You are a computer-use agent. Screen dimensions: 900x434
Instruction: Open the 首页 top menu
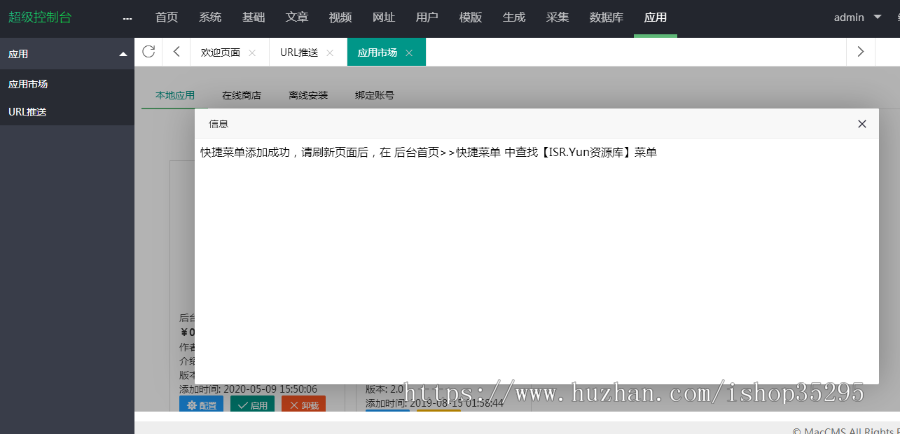(x=167, y=17)
